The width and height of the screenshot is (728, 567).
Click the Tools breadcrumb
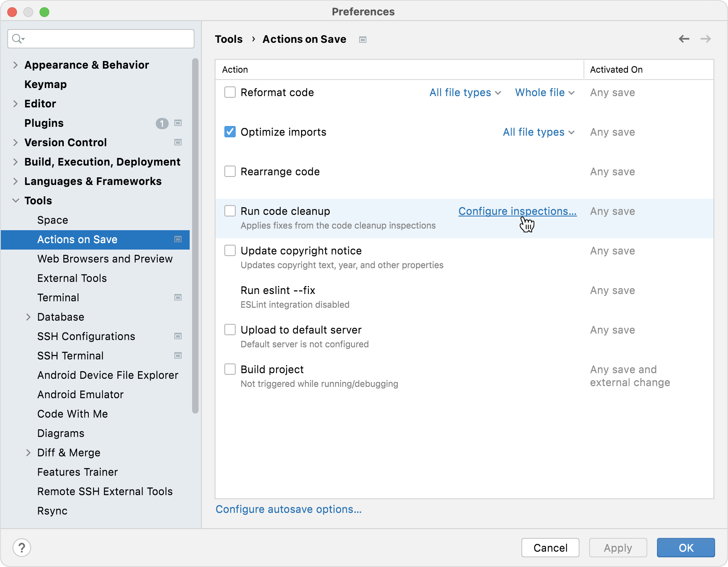229,39
